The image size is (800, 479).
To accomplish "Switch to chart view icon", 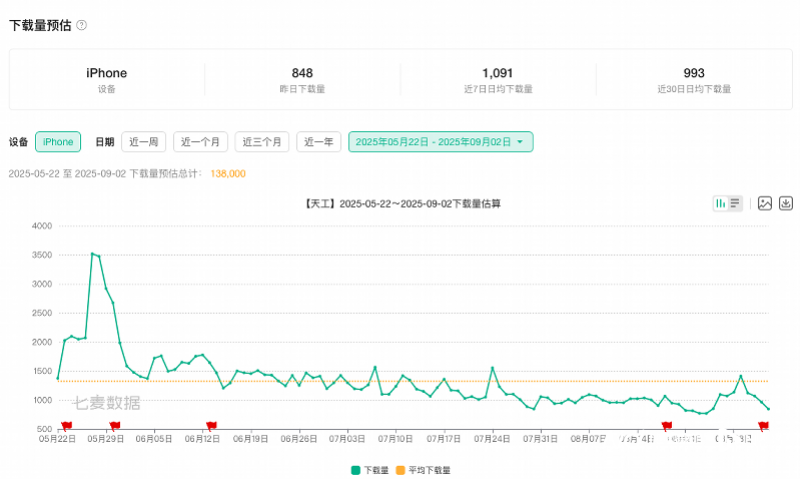I will pyautogui.click(x=720, y=203).
